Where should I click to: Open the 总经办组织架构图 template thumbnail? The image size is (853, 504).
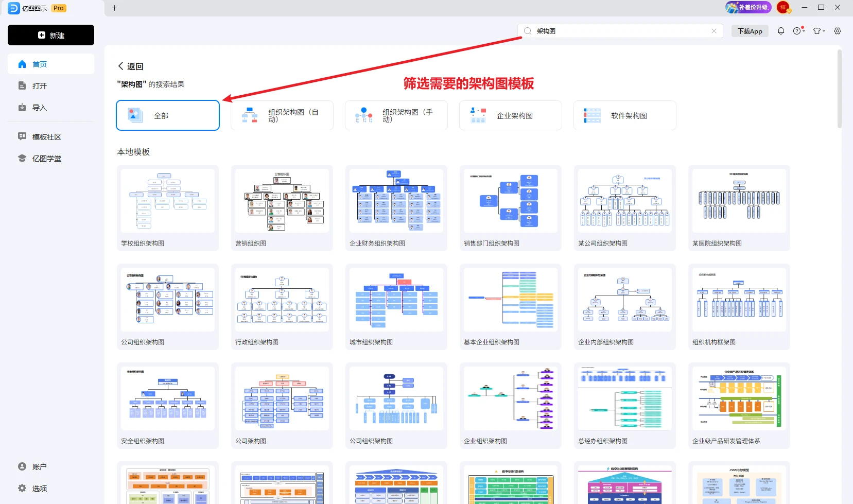click(x=625, y=398)
